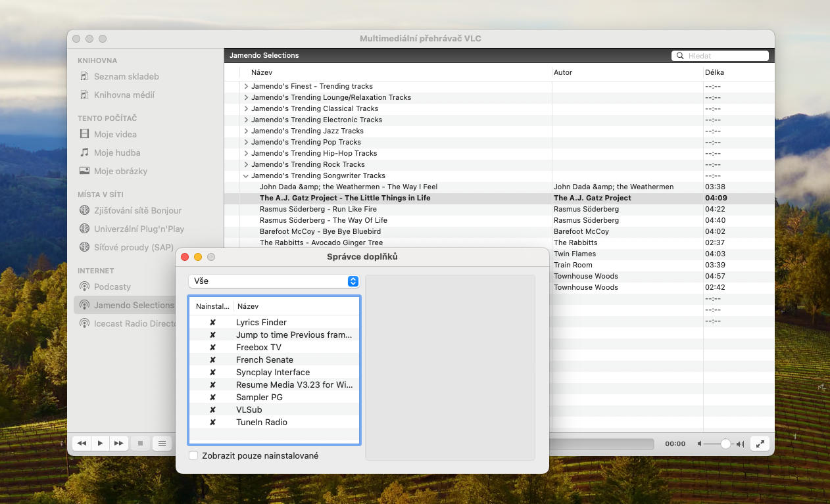Enter fullscreen with the expand icon
The image size is (830, 504).
point(760,444)
